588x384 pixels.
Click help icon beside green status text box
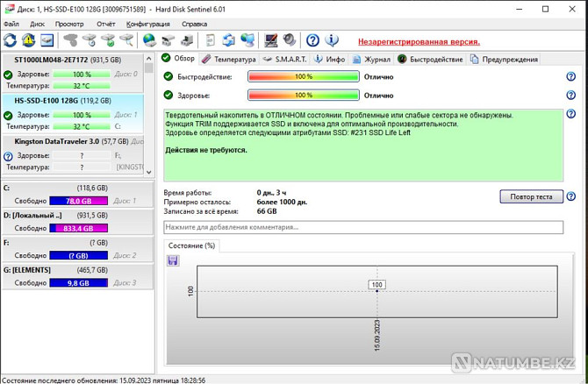click(570, 113)
